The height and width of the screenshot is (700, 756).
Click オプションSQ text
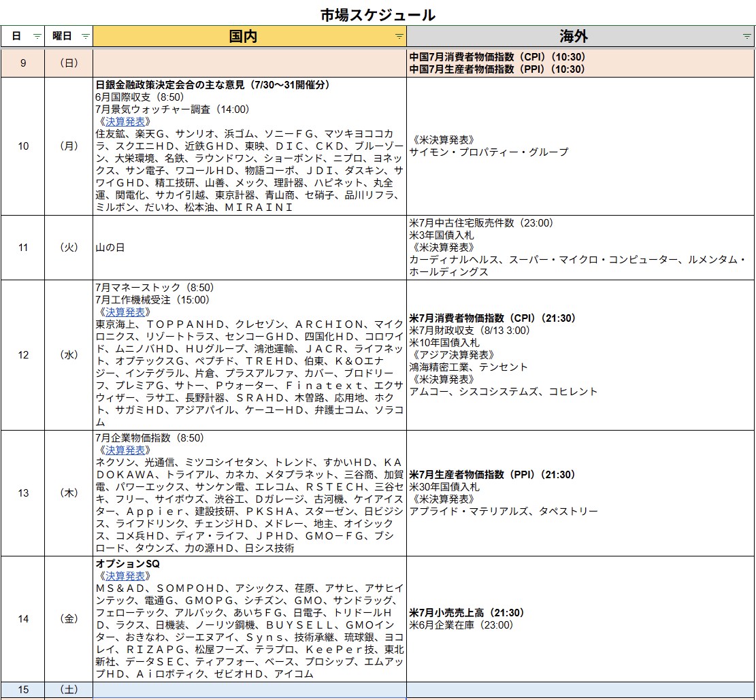click(x=128, y=563)
